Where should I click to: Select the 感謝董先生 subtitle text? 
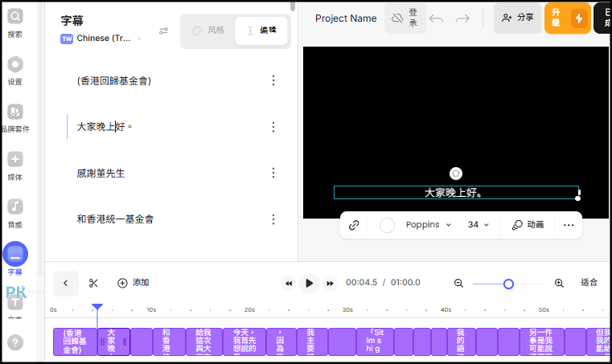point(101,174)
